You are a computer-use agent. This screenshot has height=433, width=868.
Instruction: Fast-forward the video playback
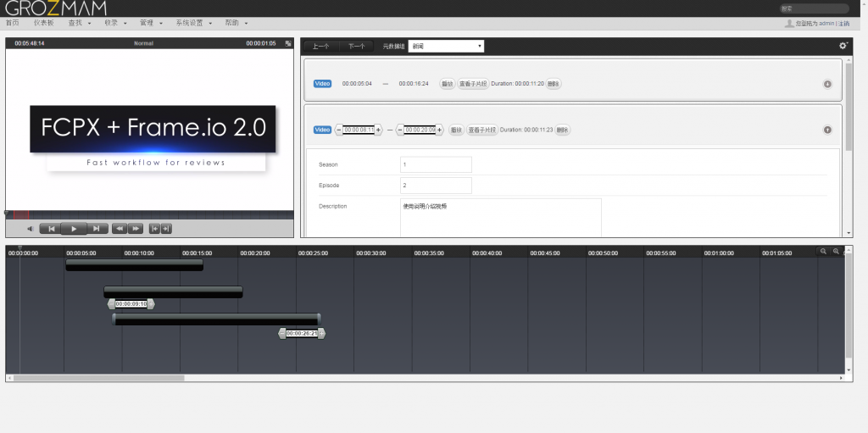tap(136, 229)
